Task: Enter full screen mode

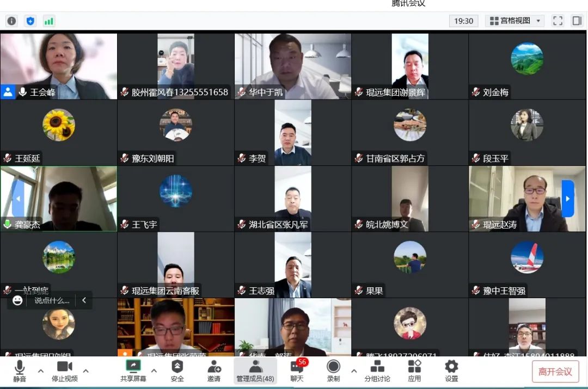Action: (558, 21)
